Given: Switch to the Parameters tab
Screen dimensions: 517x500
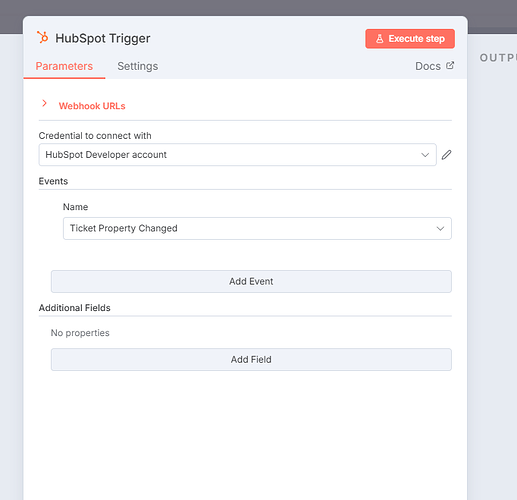Looking at the screenshot, I should click(64, 66).
